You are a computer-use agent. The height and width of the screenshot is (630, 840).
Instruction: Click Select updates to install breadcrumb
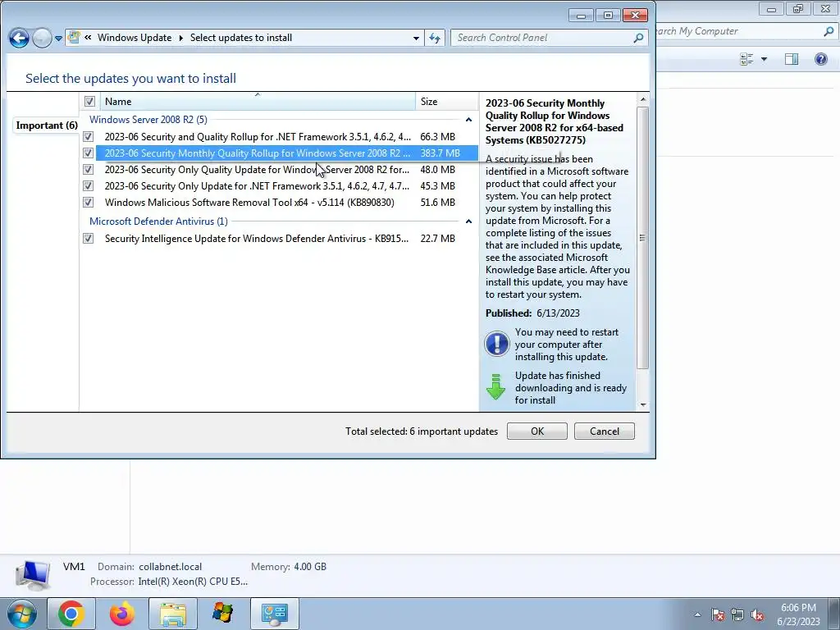coord(241,38)
